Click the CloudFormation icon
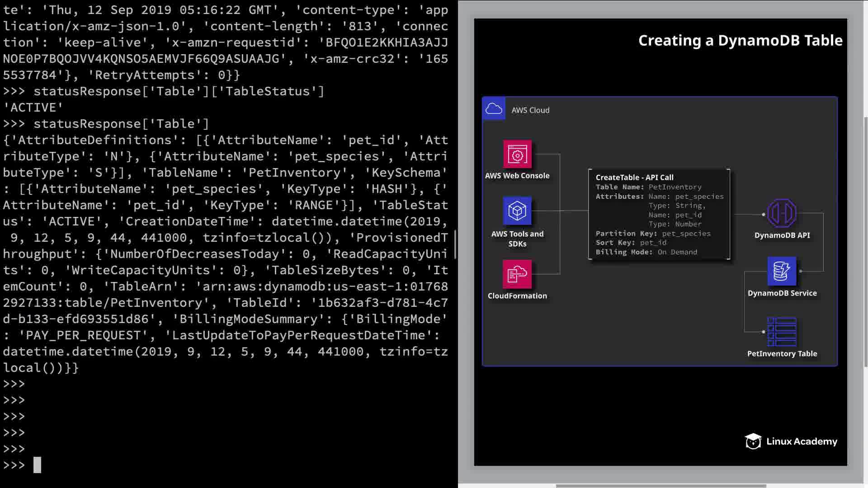 [x=517, y=274]
